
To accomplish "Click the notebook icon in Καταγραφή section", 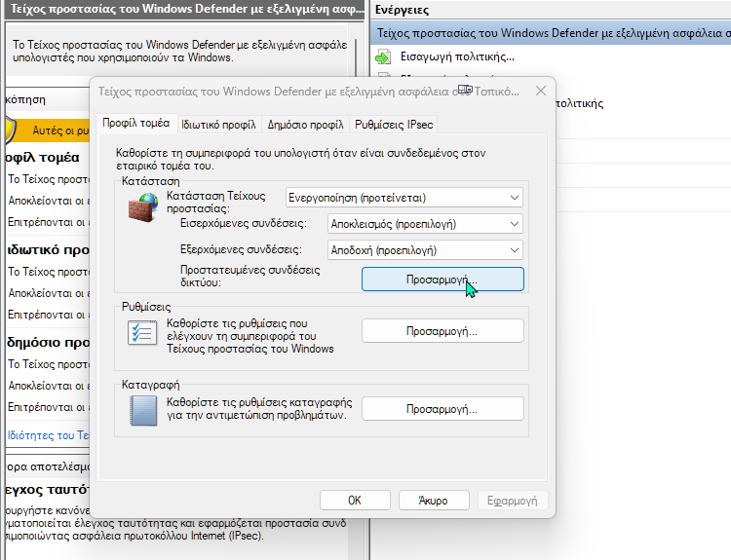I will (143, 410).
